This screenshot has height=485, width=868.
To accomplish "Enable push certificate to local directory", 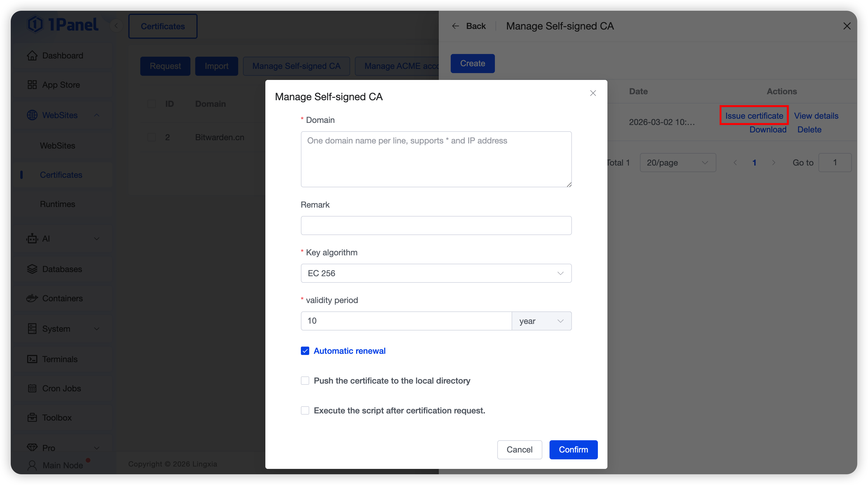I will (x=305, y=381).
